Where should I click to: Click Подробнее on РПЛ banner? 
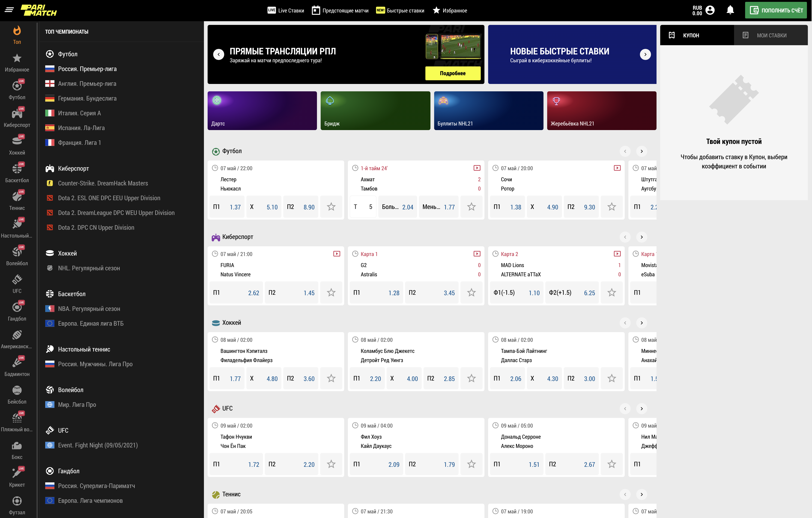pos(453,73)
